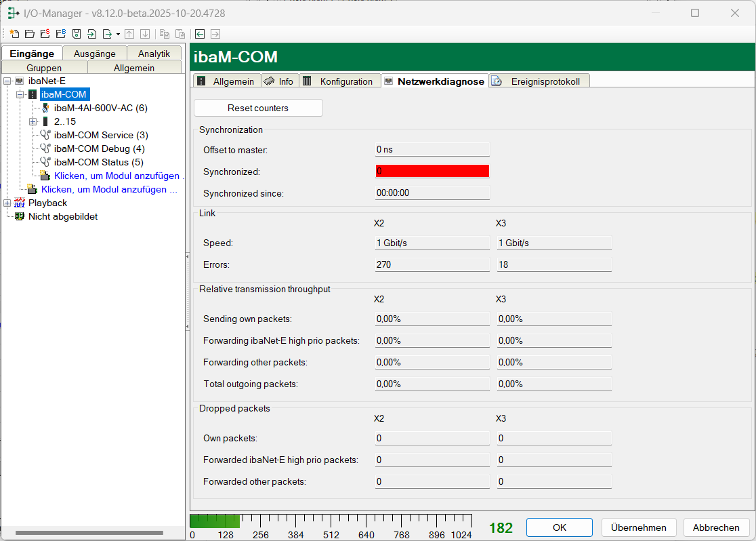Viewport: 756px width, 541px height.
Task: Expand the Playback tree node
Action: (x=7, y=203)
